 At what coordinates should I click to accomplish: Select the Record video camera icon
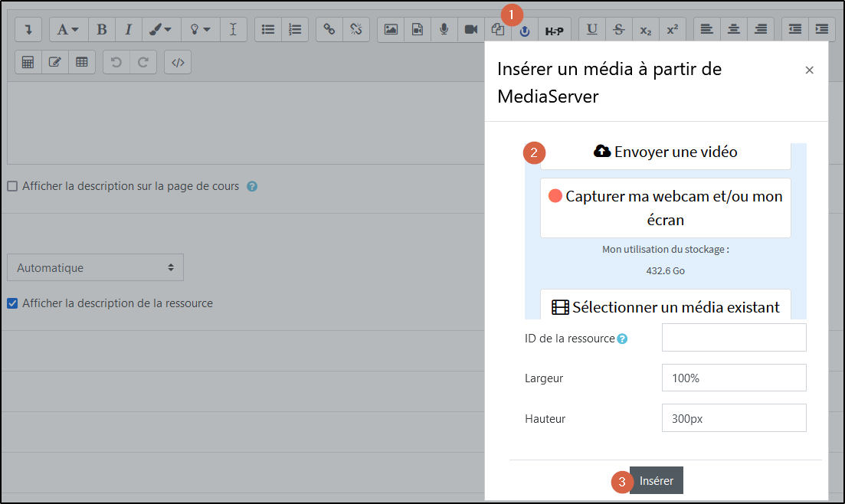coord(470,29)
